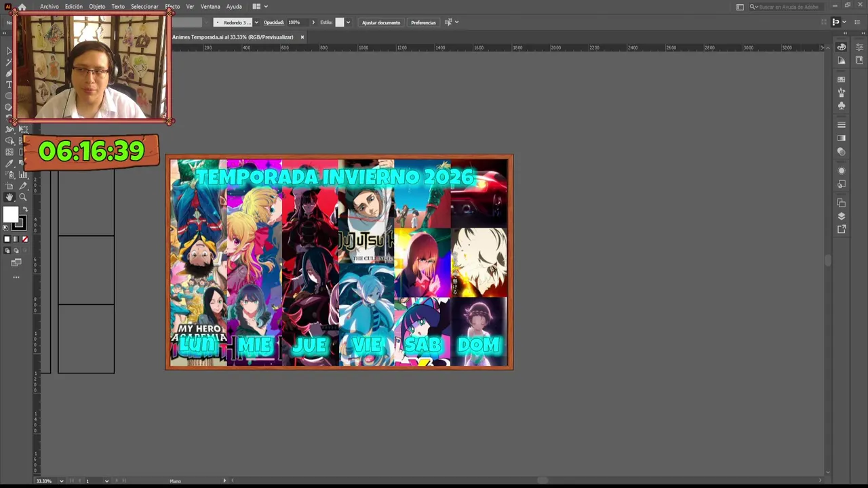Close the Animes Temporada.ai tab
This screenshot has width=868, height=488.
[x=302, y=37]
